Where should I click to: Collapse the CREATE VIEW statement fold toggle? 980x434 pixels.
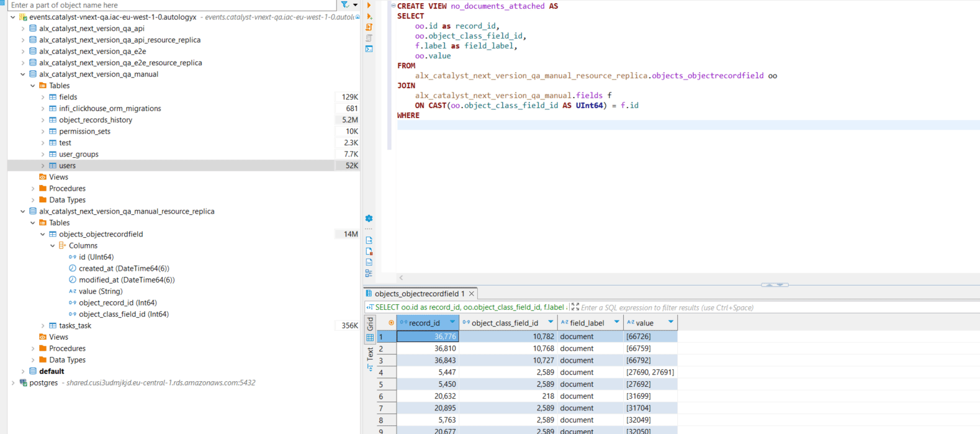tap(393, 6)
